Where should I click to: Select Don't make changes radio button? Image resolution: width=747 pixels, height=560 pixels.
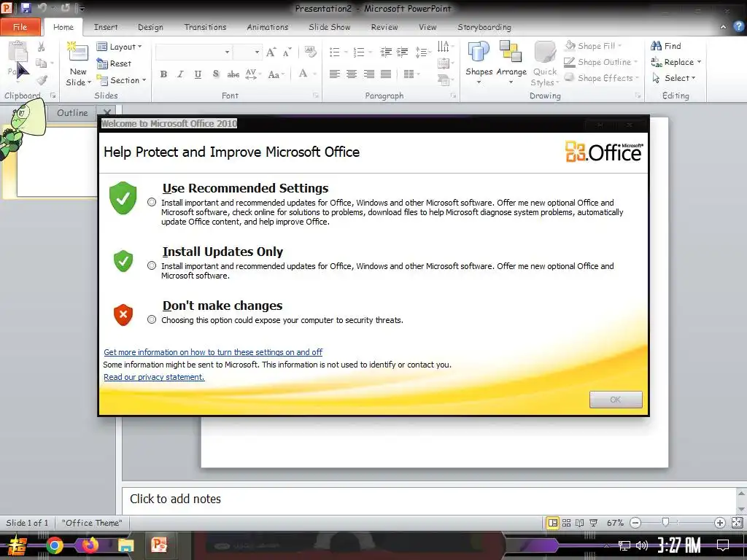click(x=152, y=319)
